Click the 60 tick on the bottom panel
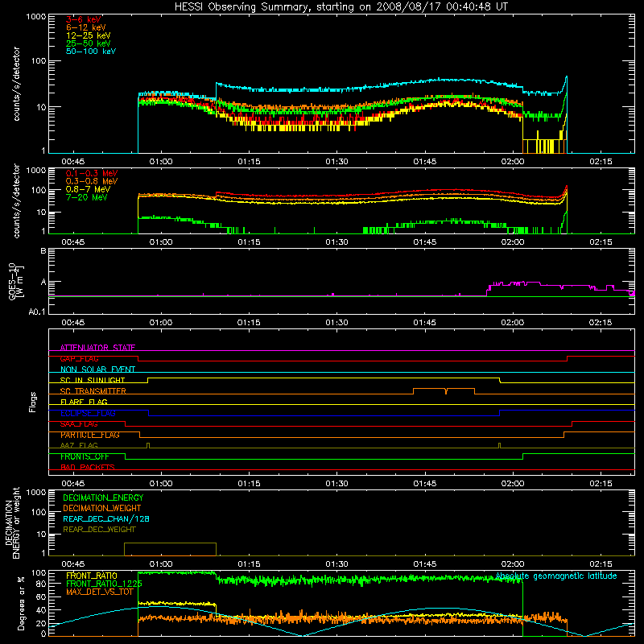The width and height of the screenshot is (644, 644). point(41,597)
